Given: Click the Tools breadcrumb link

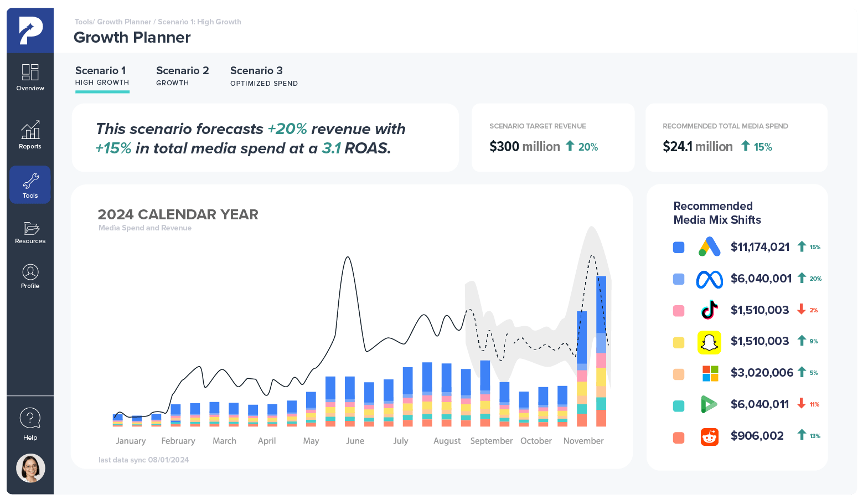Looking at the screenshot, I should click(83, 22).
